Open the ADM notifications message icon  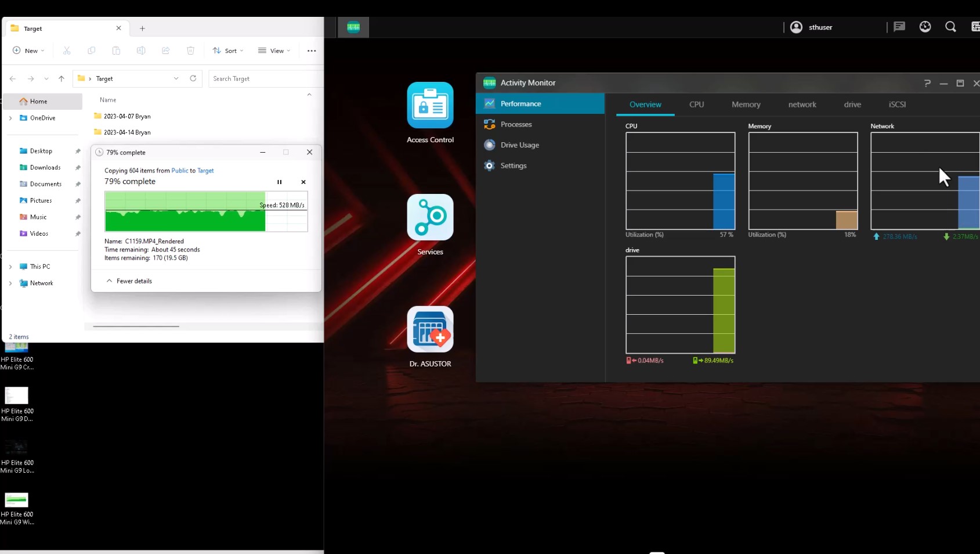click(x=899, y=27)
